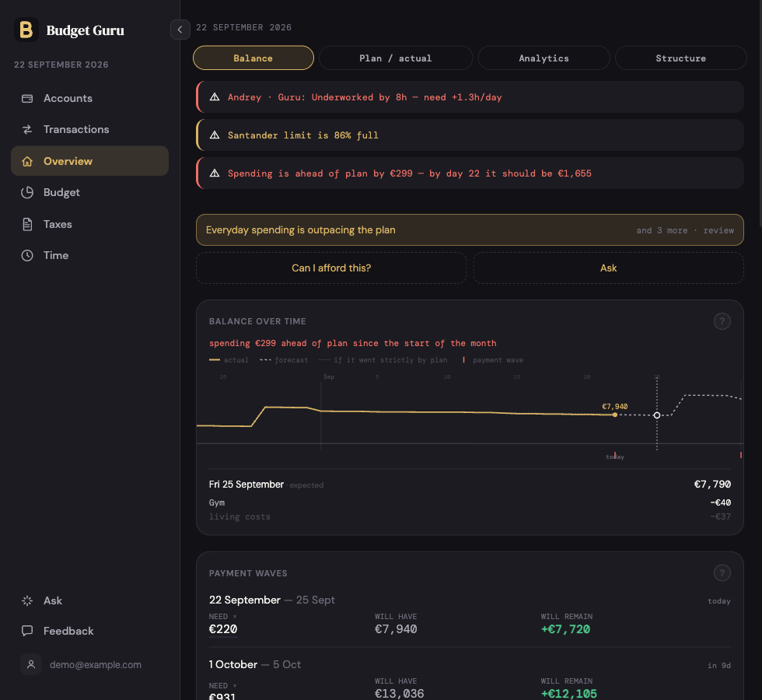The width and height of the screenshot is (762, 700).
Task: Open Time in the sidebar
Action: pyautogui.click(x=90, y=255)
